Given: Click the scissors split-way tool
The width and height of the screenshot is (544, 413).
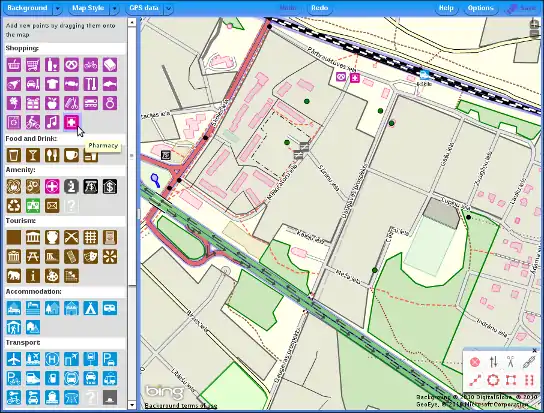Looking at the screenshot, I should point(510,362).
